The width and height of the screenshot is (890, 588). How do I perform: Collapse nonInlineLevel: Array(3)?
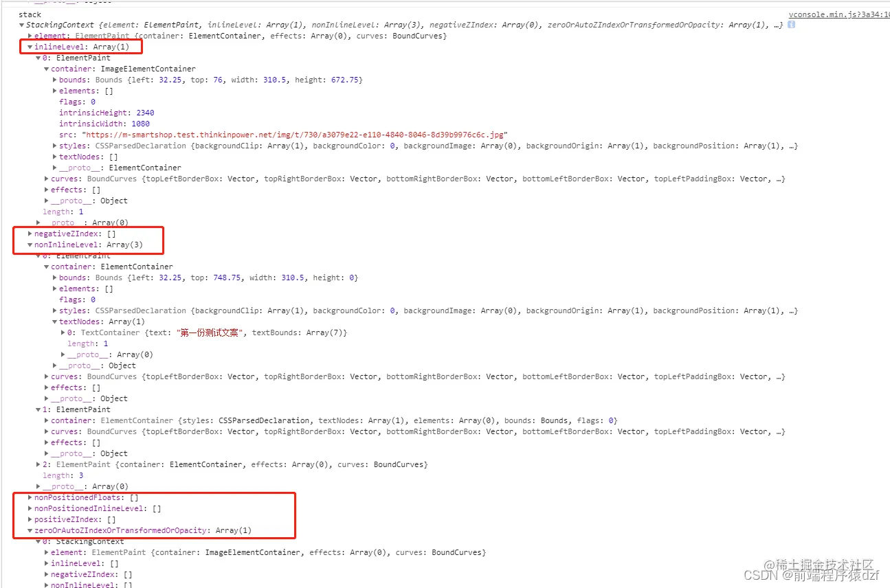click(x=30, y=245)
